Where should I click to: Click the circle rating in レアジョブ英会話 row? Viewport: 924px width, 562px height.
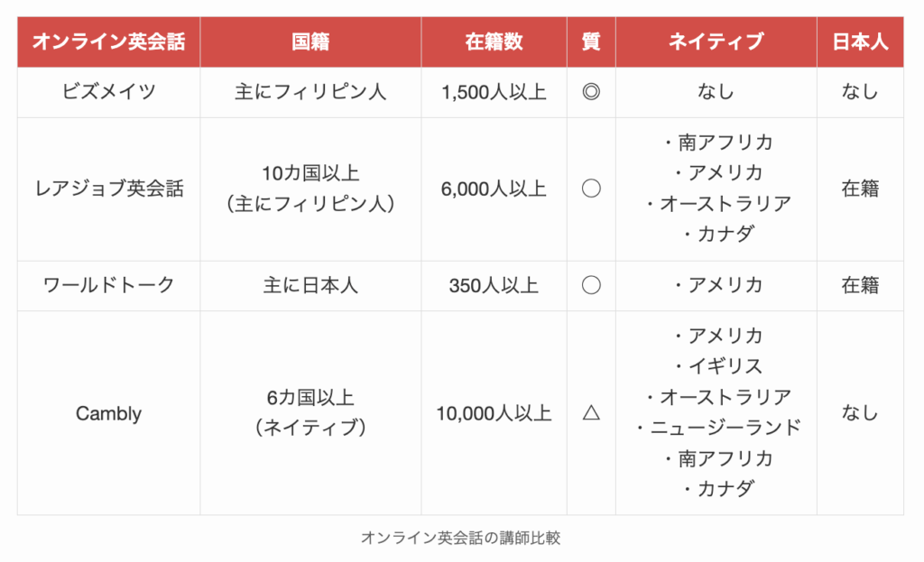click(591, 189)
